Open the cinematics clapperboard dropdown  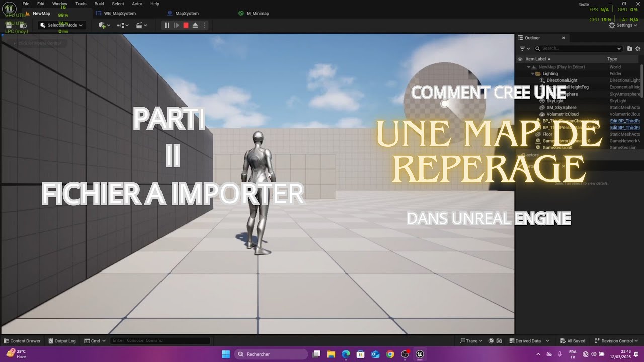click(x=141, y=25)
